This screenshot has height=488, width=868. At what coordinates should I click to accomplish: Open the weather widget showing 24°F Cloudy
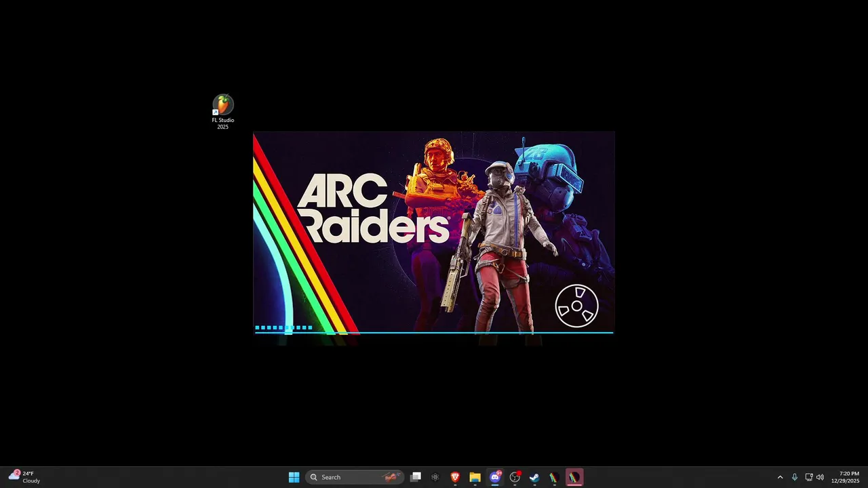24,477
